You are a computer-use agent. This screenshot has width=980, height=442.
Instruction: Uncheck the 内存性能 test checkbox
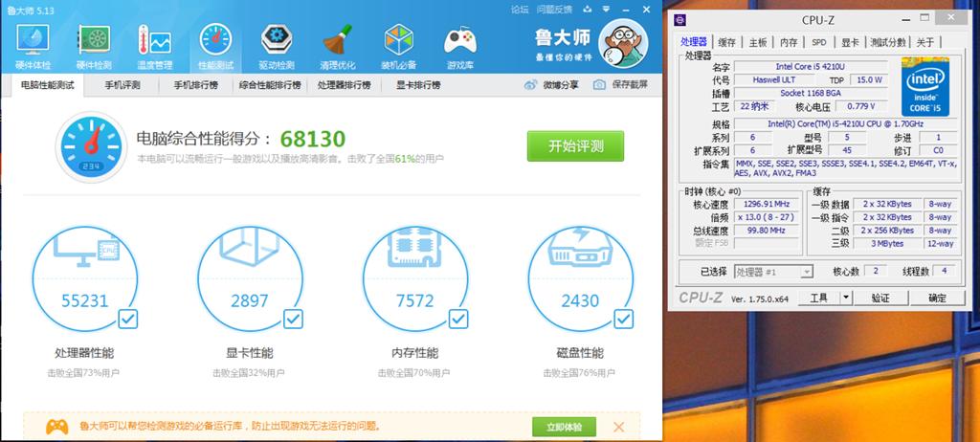pyautogui.click(x=458, y=319)
